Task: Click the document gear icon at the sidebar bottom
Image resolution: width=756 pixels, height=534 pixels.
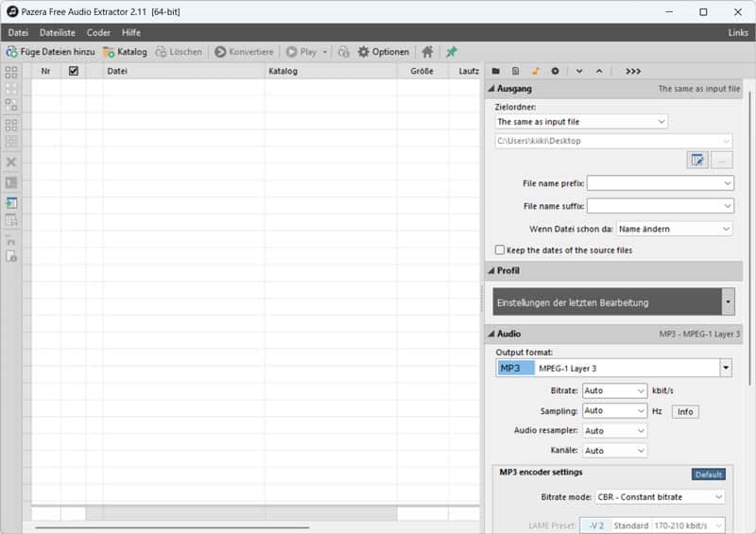Action: [11, 256]
